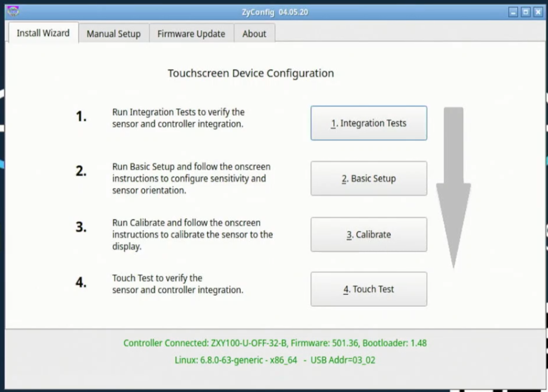Launch the 3. Calibrate button

point(369,234)
